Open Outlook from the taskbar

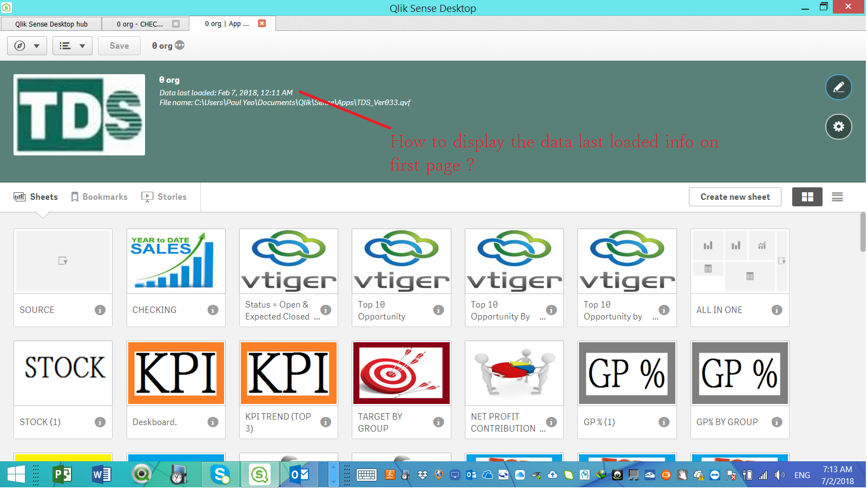pyautogui.click(x=299, y=475)
